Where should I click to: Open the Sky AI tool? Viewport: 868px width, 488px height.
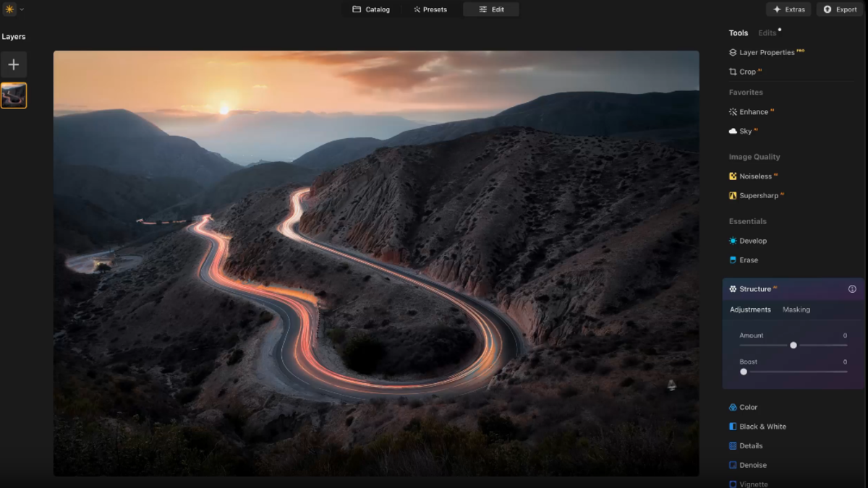(x=747, y=131)
